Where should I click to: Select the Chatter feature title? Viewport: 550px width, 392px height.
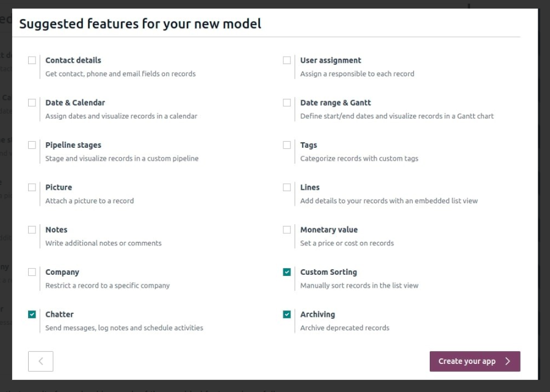pos(59,314)
